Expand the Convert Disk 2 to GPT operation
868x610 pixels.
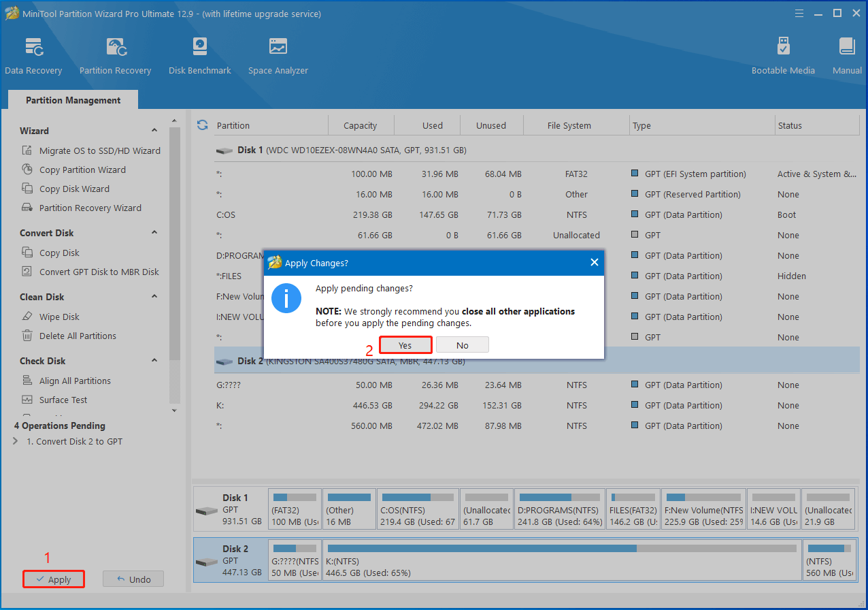coord(15,440)
